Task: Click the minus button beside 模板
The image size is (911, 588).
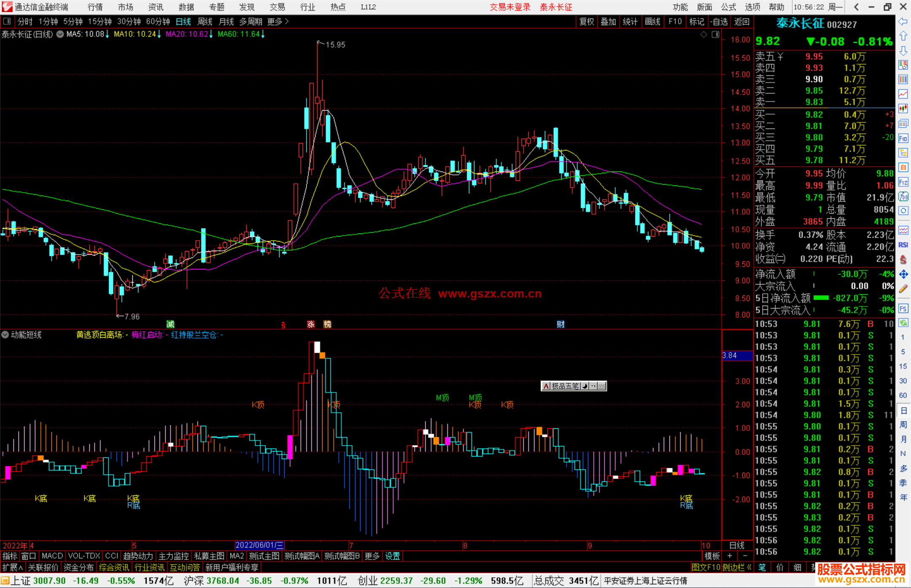Action: tap(745, 556)
